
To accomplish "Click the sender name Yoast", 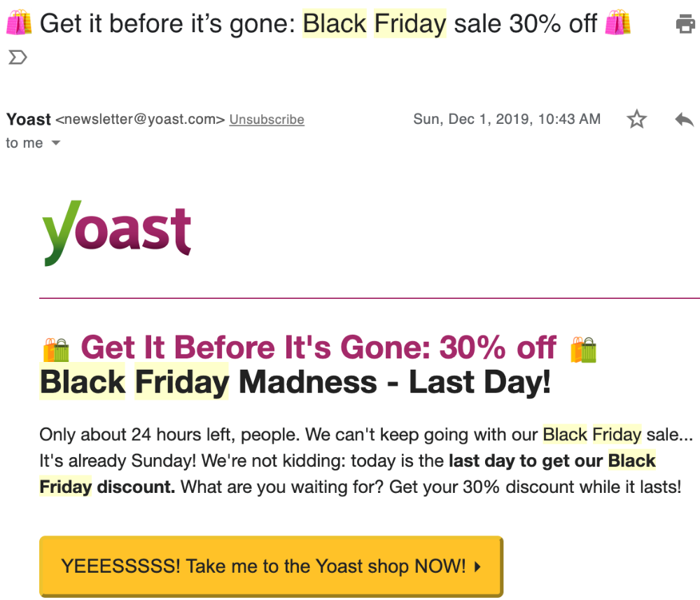I will (29, 120).
